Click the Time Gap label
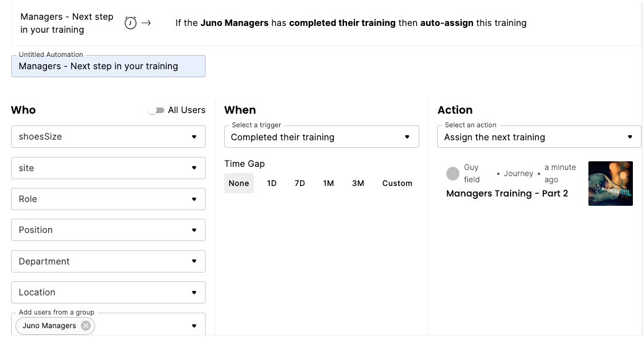 pos(245,164)
